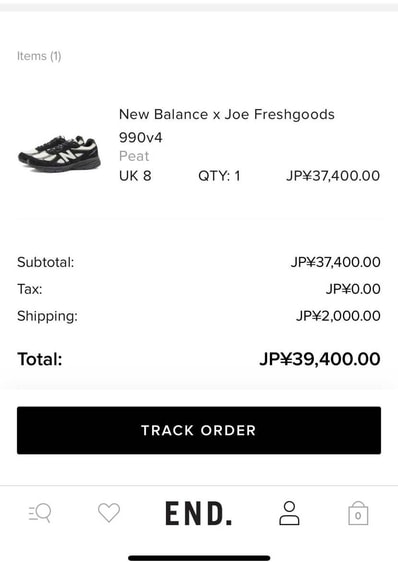Tap the UK 8 size text

(x=135, y=176)
